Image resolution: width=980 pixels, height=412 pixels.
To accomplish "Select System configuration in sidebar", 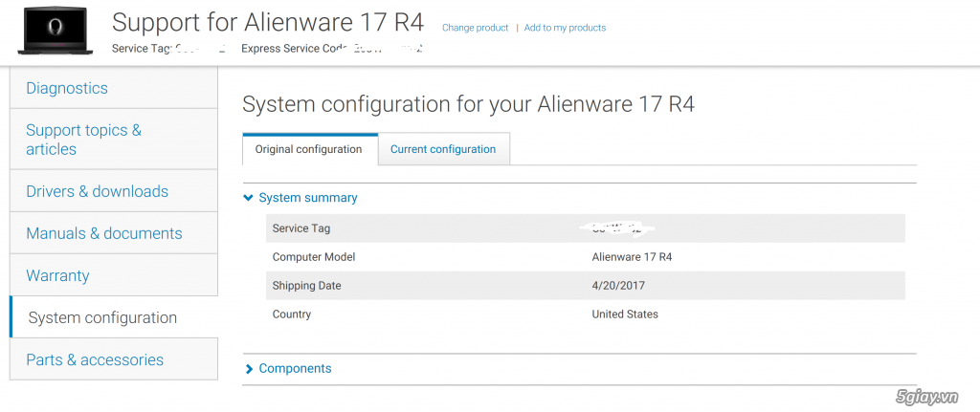I will tap(114, 317).
